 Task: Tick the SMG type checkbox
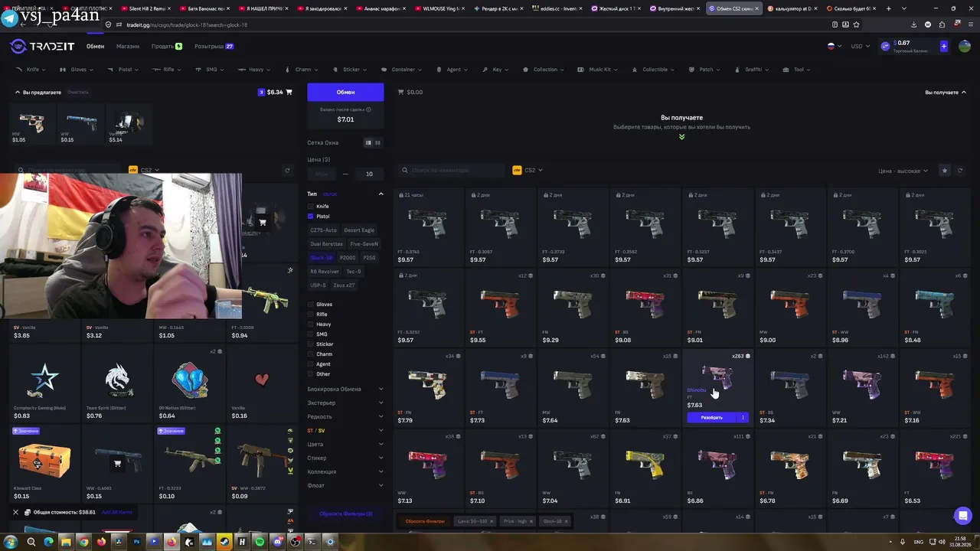point(311,334)
